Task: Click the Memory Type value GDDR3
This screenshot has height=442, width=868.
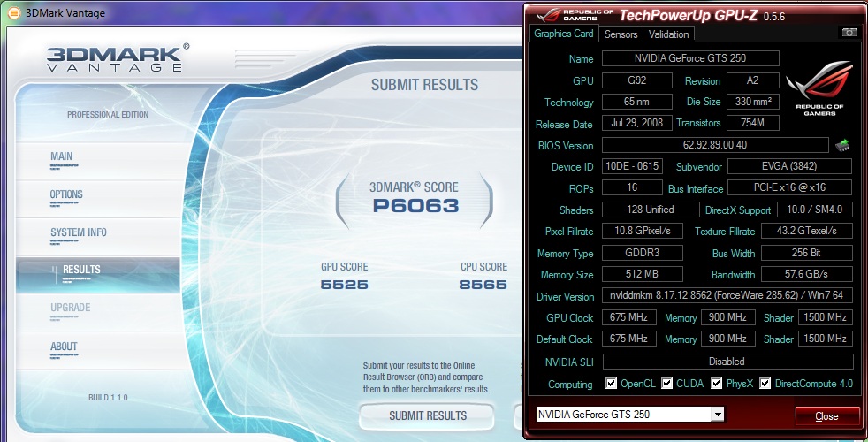Action: (642, 253)
